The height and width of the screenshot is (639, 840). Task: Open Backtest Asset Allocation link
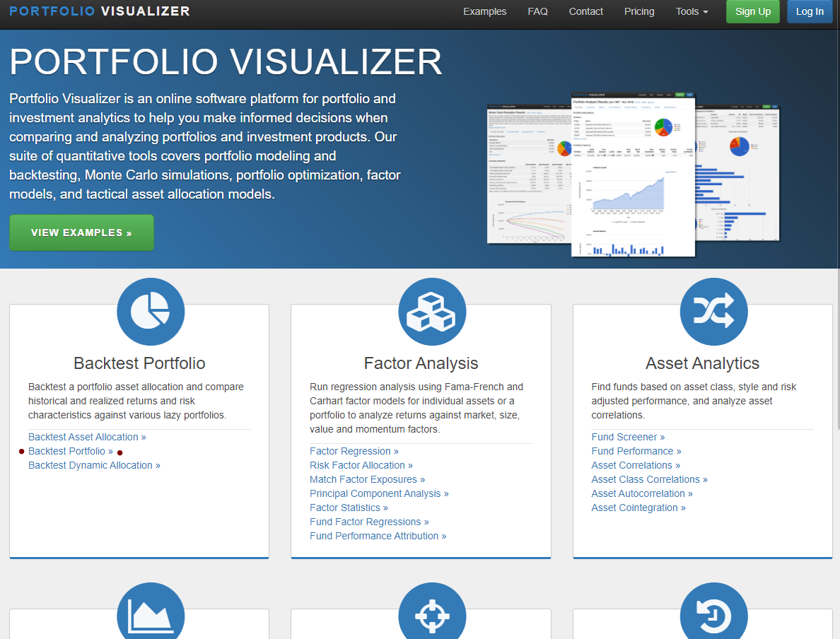pyautogui.click(x=87, y=437)
